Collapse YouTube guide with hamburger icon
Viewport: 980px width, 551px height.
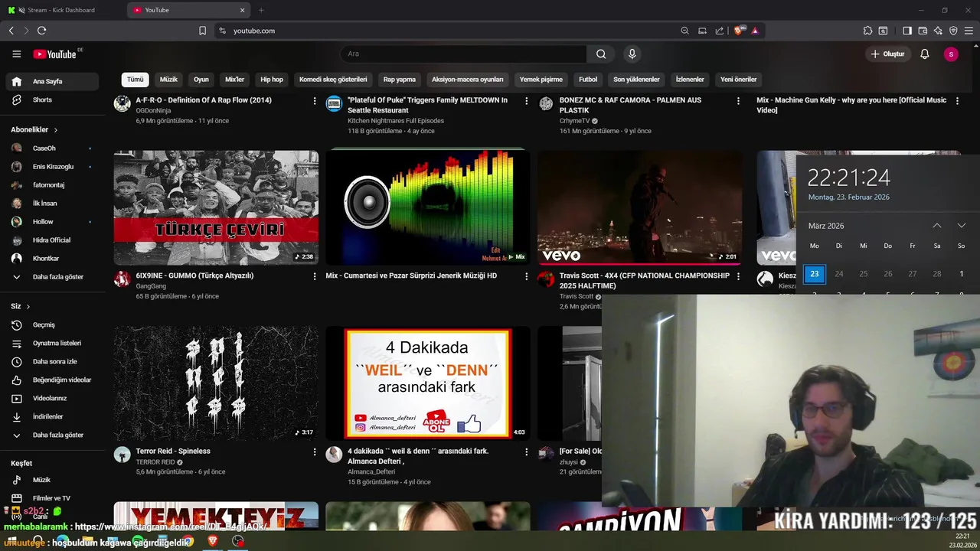click(x=16, y=54)
